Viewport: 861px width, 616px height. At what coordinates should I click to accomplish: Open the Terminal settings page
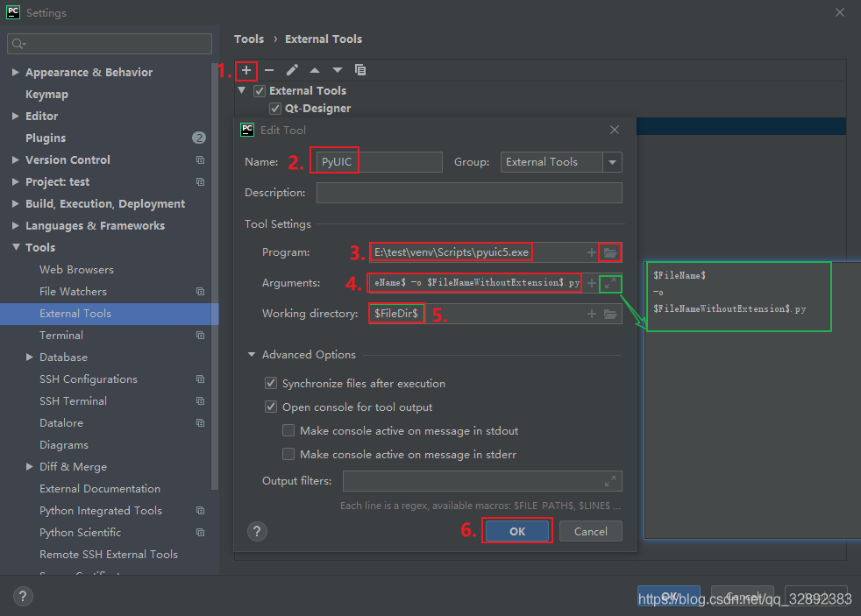[x=61, y=336]
